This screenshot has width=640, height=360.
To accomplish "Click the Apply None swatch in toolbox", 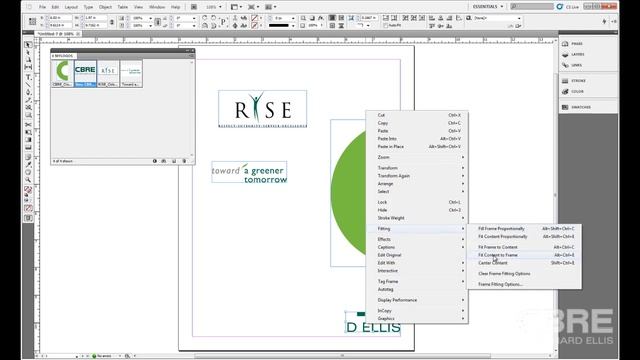I will tap(28, 209).
